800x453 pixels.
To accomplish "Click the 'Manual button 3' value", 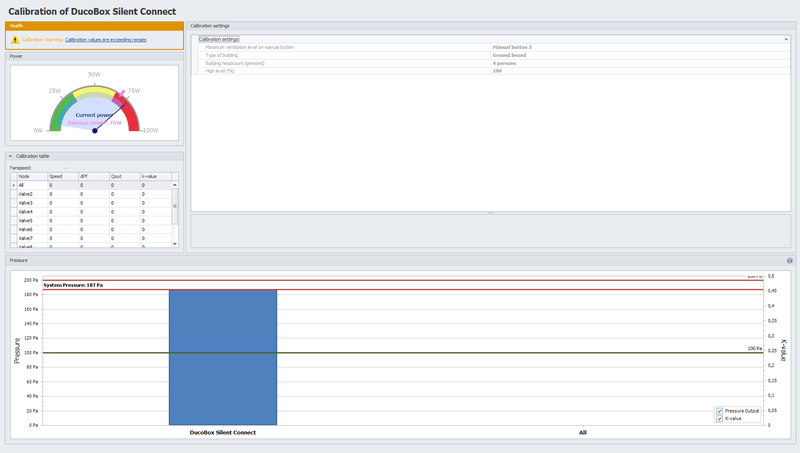I will coord(512,47).
